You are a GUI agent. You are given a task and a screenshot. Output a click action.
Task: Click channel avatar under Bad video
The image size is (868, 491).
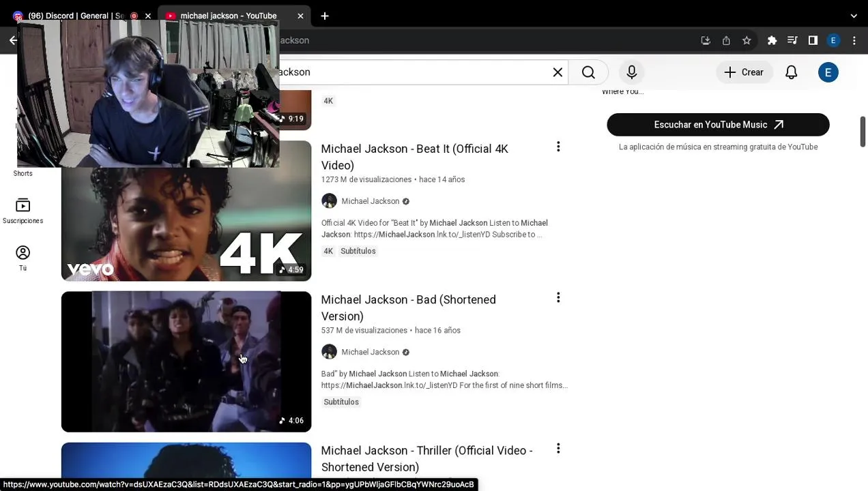click(329, 352)
